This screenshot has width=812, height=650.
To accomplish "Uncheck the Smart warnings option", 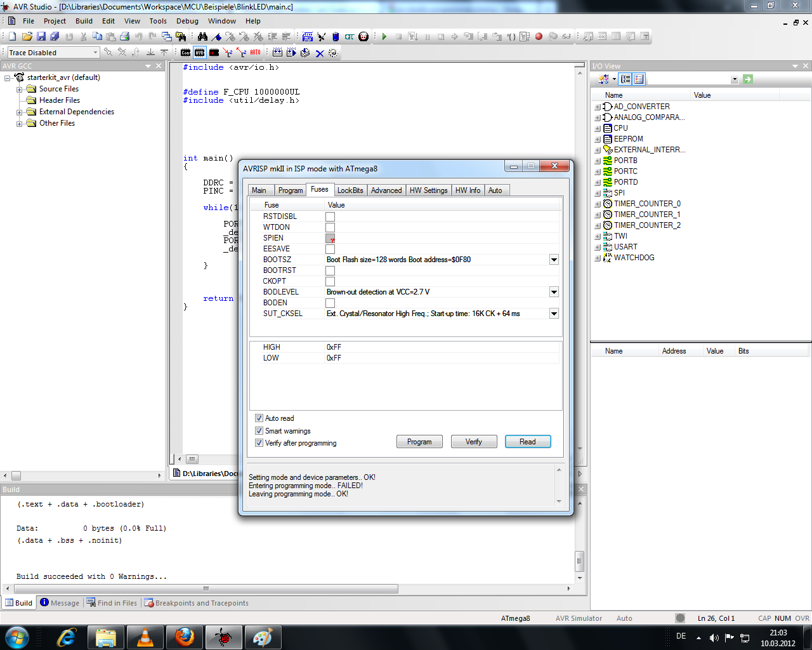I will click(x=259, y=431).
